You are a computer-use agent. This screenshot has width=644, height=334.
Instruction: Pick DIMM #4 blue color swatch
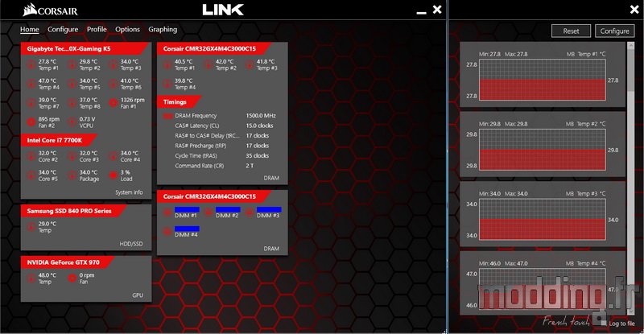(x=187, y=229)
